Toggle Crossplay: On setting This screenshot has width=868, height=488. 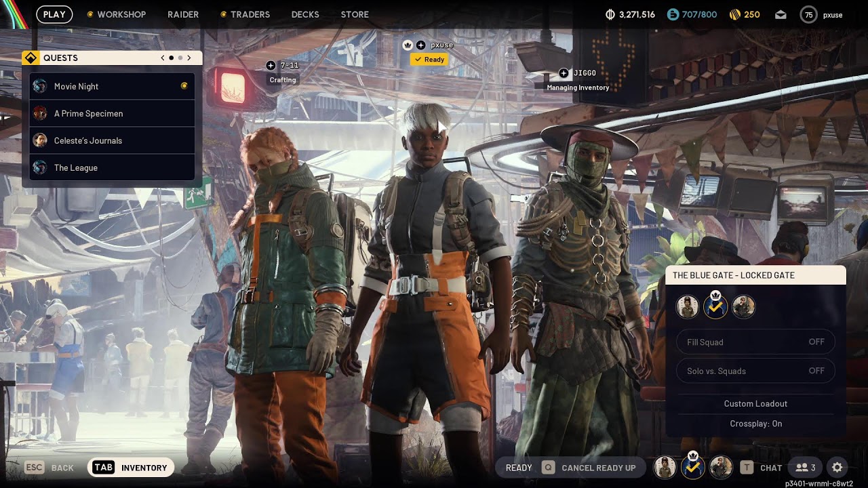[755, 424]
